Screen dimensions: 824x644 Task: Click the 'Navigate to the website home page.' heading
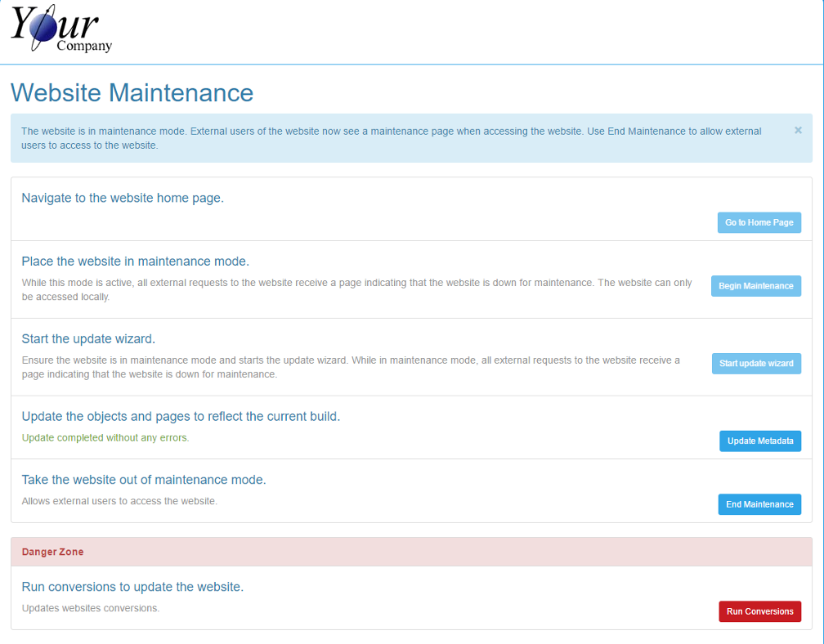[123, 198]
